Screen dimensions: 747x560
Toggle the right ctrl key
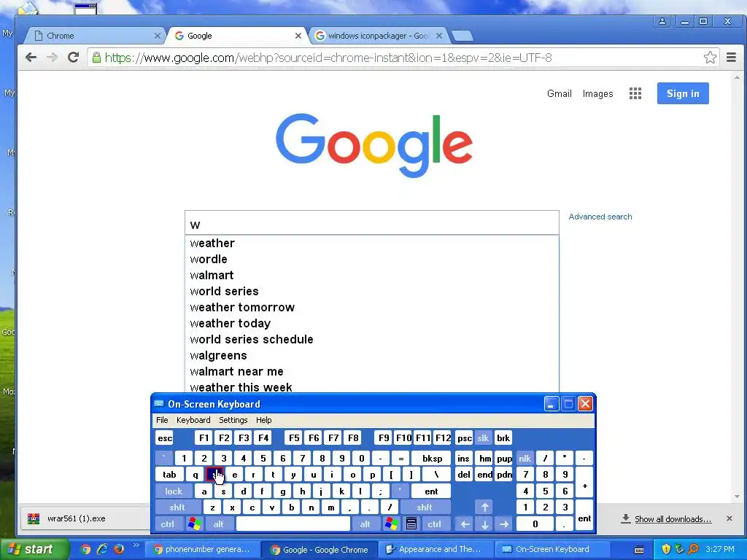[x=434, y=524]
